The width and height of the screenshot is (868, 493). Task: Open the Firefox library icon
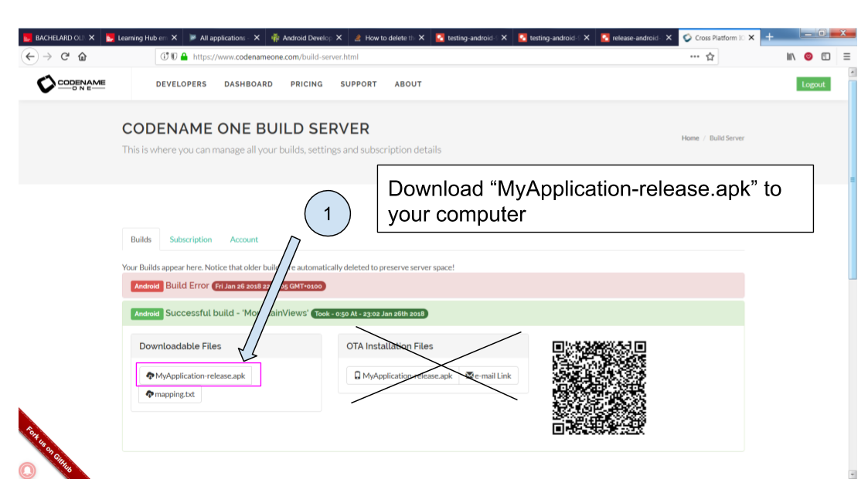click(x=791, y=56)
